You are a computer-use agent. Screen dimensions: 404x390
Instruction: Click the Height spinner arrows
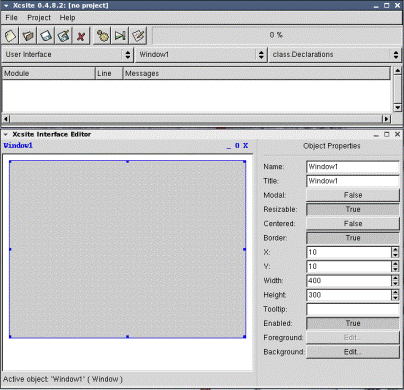pos(395,295)
